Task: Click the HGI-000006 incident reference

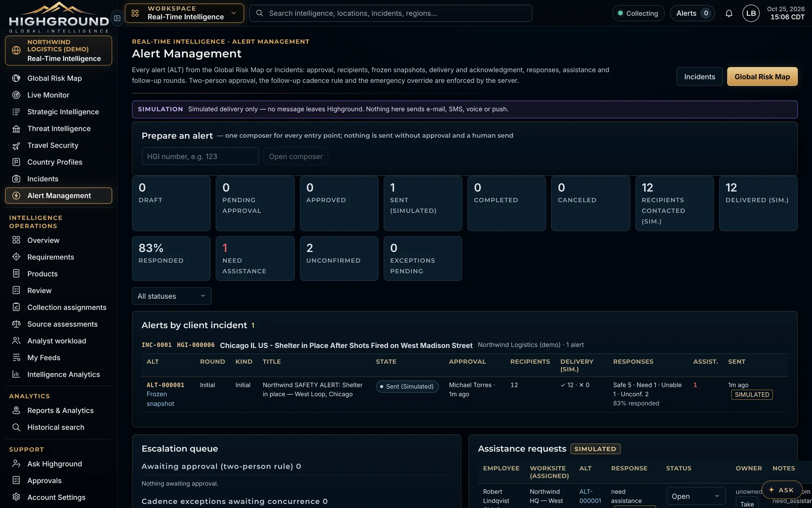Action: coord(196,345)
